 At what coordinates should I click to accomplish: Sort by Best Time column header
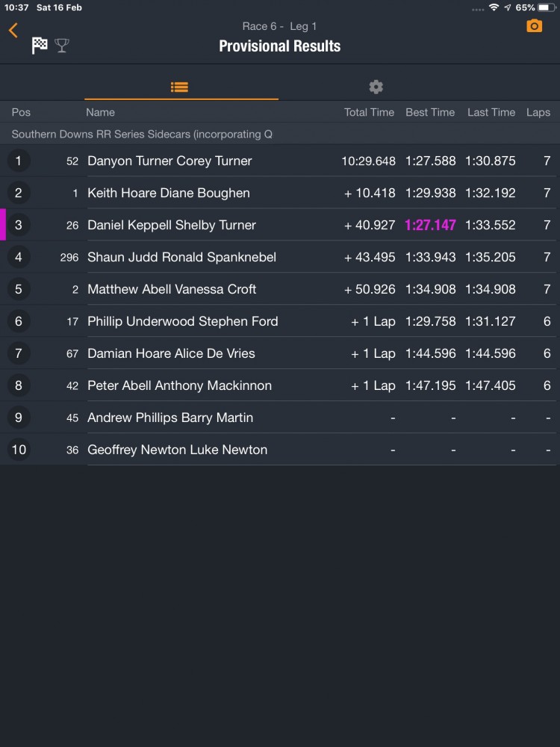pos(430,112)
